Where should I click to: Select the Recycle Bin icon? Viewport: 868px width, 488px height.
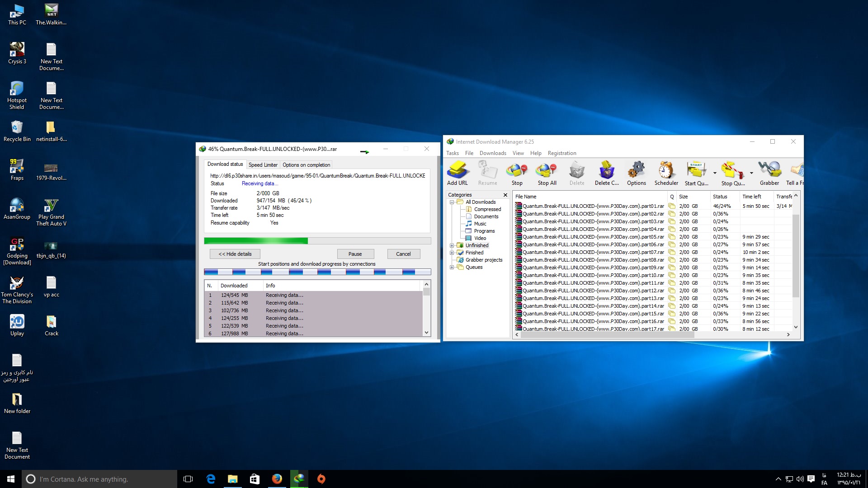tap(17, 131)
